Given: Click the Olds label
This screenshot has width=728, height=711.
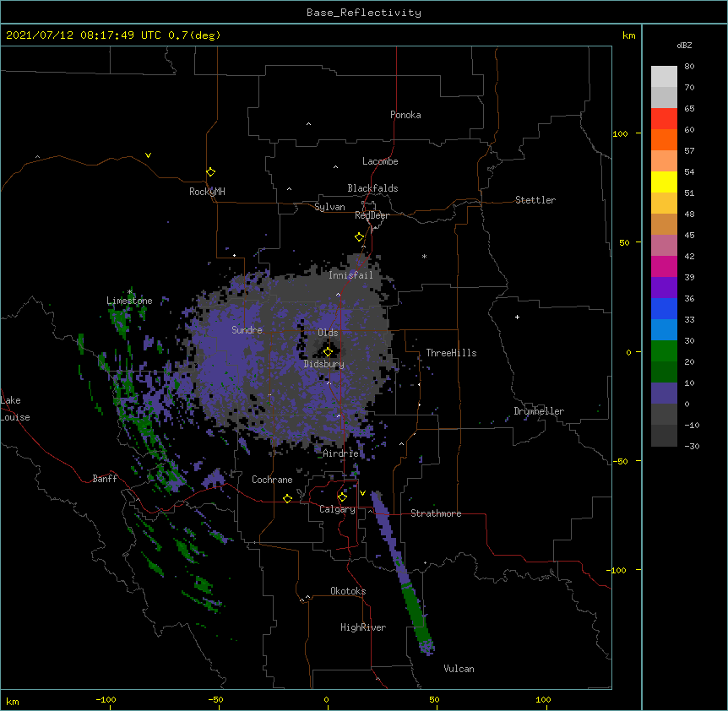Looking at the screenshot, I should (x=328, y=333).
